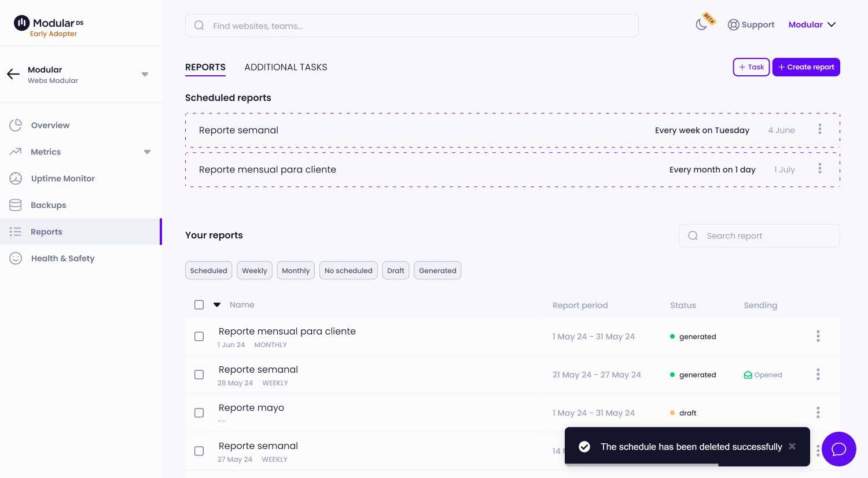
Task: Toggle the Weekly filter chip
Action: (x=255, y=270)
